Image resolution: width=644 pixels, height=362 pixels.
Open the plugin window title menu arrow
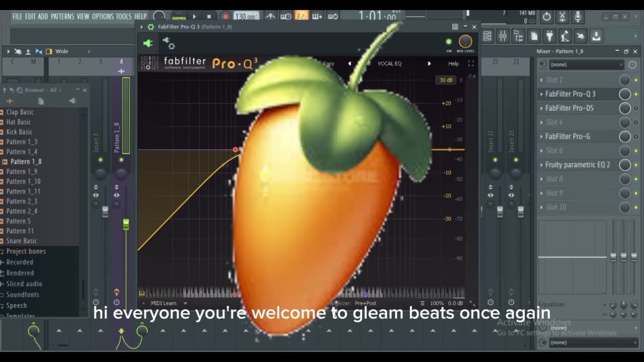pos(141,27)
